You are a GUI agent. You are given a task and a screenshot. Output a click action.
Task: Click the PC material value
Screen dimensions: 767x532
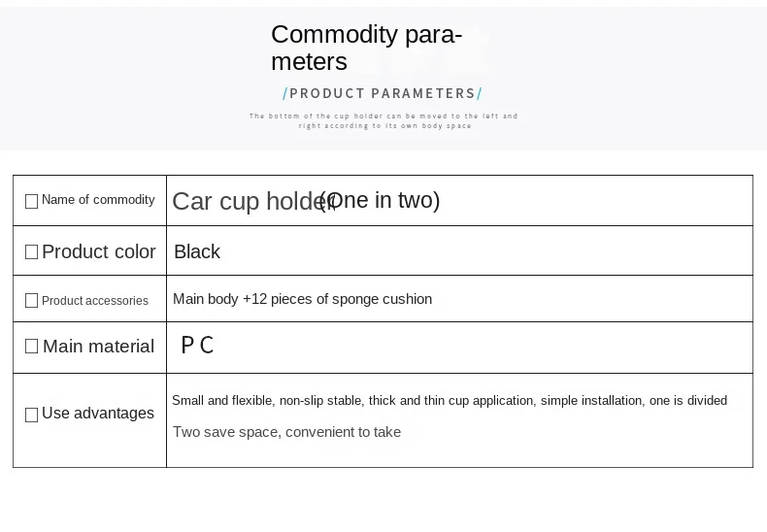197,346
